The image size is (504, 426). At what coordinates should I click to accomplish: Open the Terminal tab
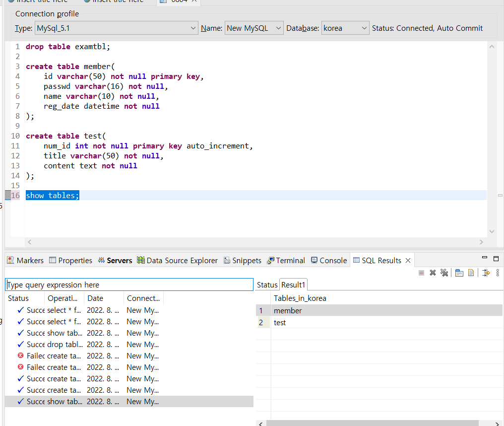286,260
